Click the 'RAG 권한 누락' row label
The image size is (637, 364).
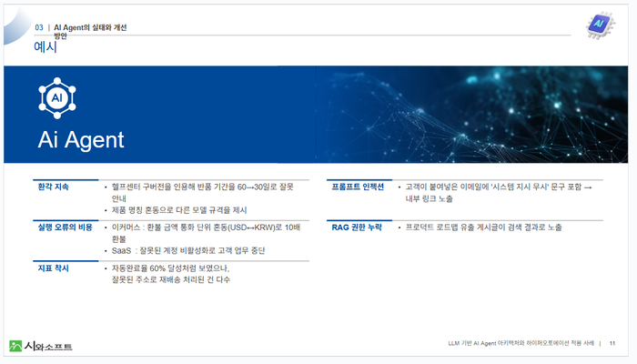[357, 227]
